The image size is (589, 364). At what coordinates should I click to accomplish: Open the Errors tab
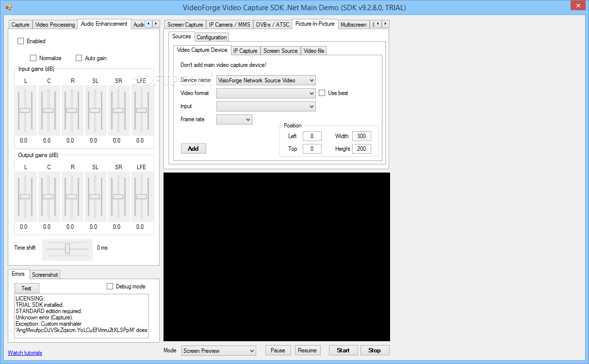pyautogui.click(x=18, y=274)
